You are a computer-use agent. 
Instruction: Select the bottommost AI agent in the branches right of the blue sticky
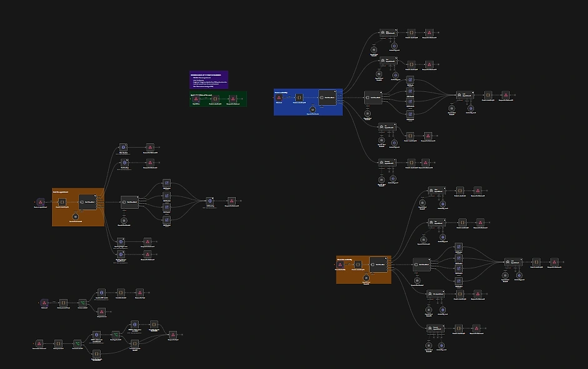pos(387,163)
